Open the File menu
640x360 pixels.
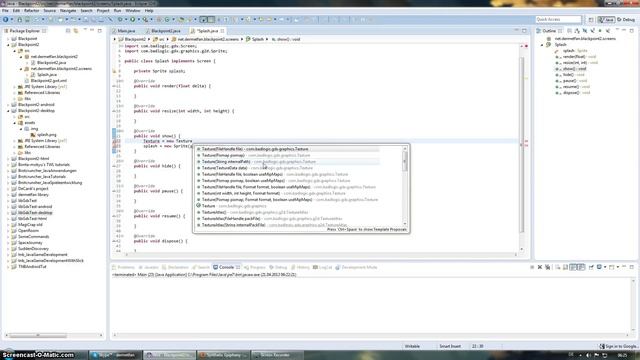point(5,11)
